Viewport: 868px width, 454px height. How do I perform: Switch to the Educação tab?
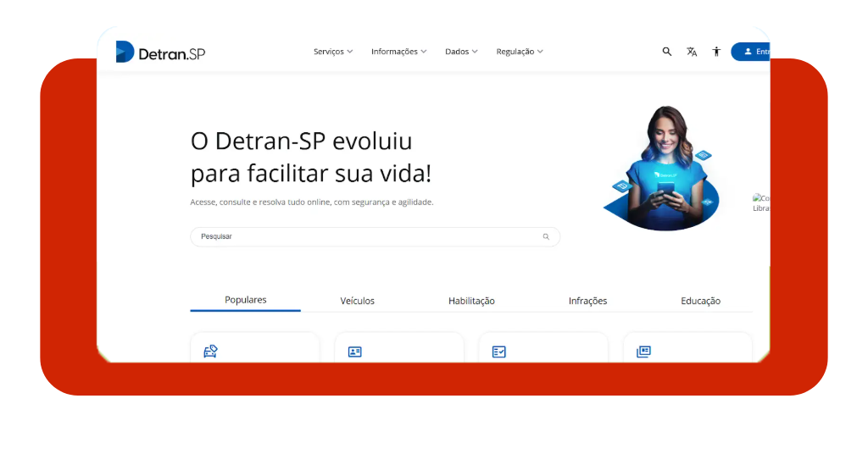[700, 301]
